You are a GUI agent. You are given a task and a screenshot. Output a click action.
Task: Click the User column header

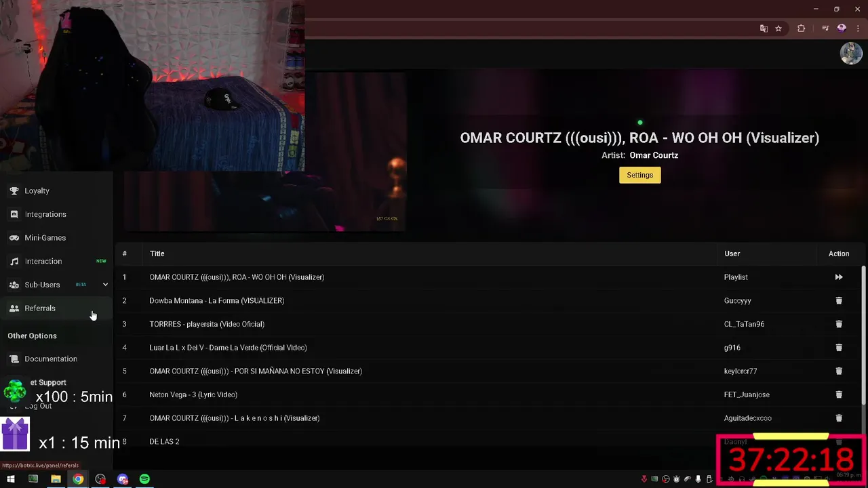click(x=732, y=253)
